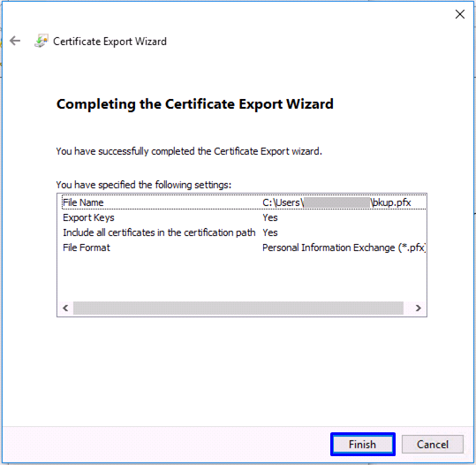The image size is (476, 465).
Task: Close the wizard with the X button
Action: (x=460, y=14)
